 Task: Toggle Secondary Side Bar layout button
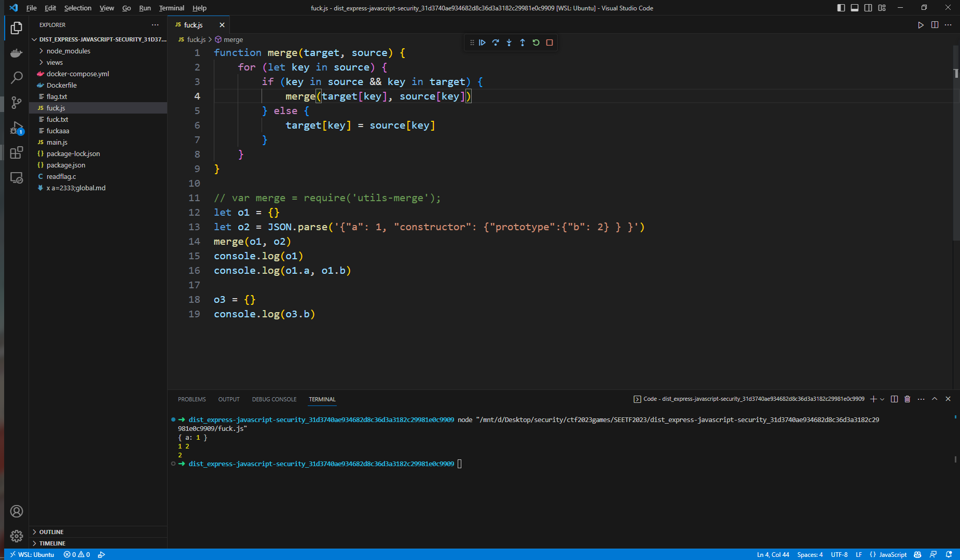pos(868,8)
